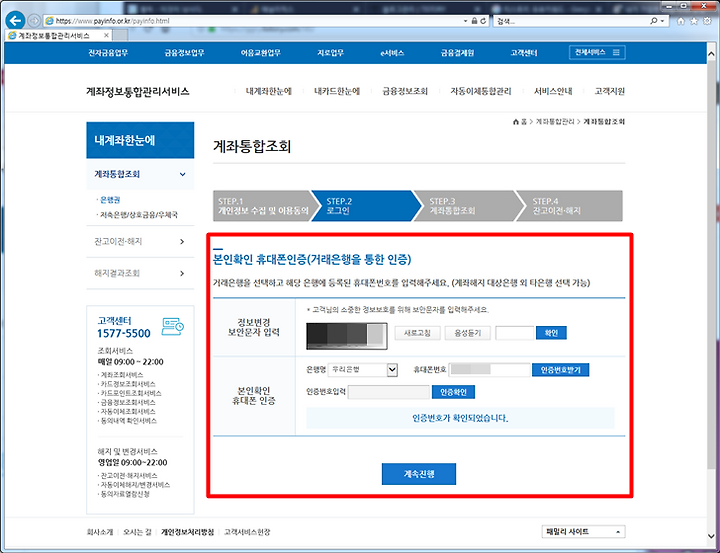Click STEP.4 잔고이전·해지 step
This screenshot has width=720, height=553.
[x=569, y=206]
